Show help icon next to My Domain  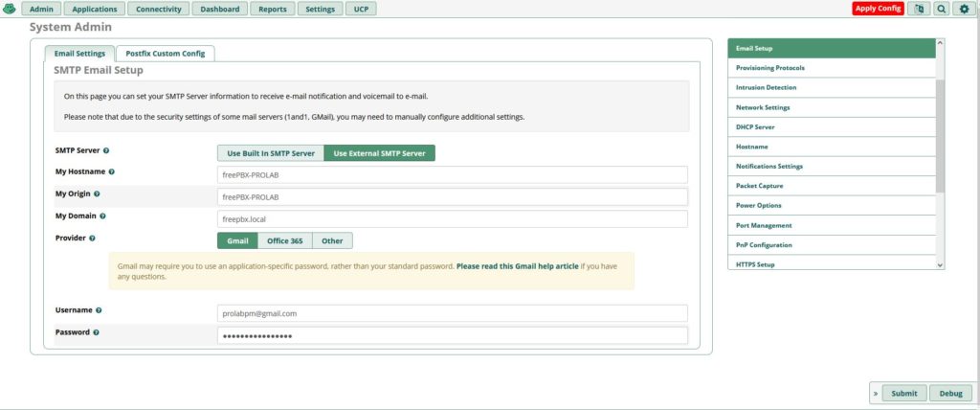pos(102,216)
